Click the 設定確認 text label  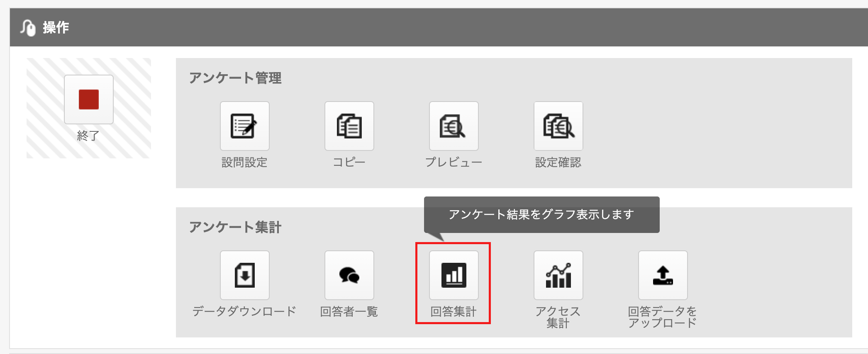(x=558, y=162)
